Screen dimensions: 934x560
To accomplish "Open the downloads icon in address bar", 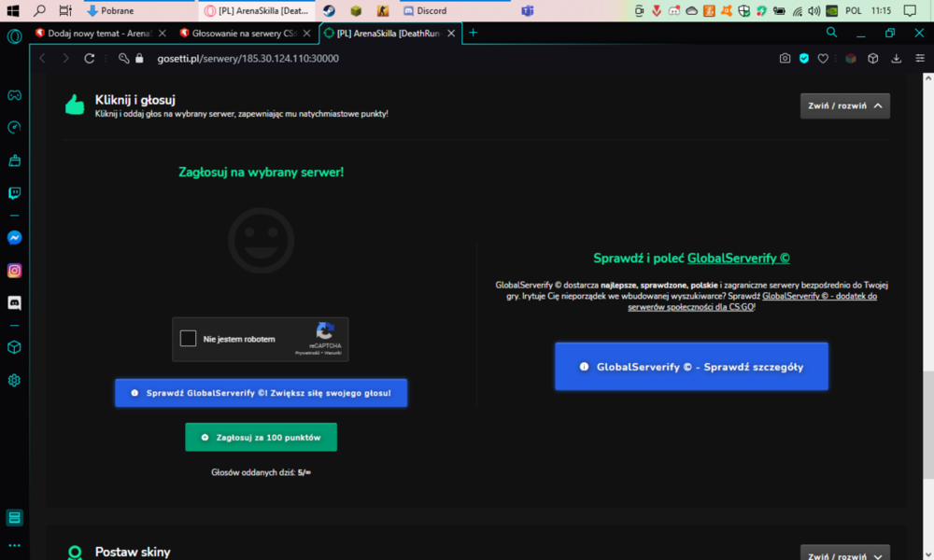I will click(896, 58).
